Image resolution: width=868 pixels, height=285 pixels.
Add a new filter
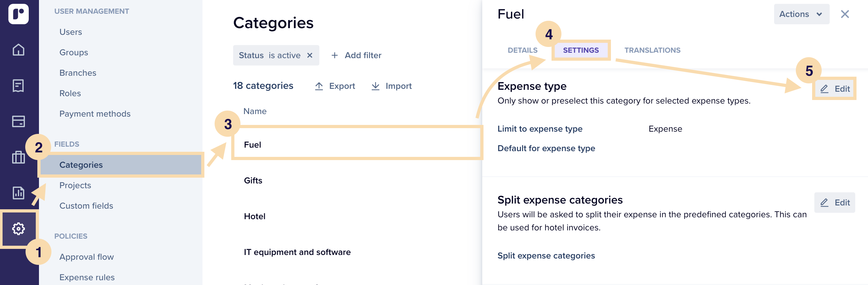356,55
